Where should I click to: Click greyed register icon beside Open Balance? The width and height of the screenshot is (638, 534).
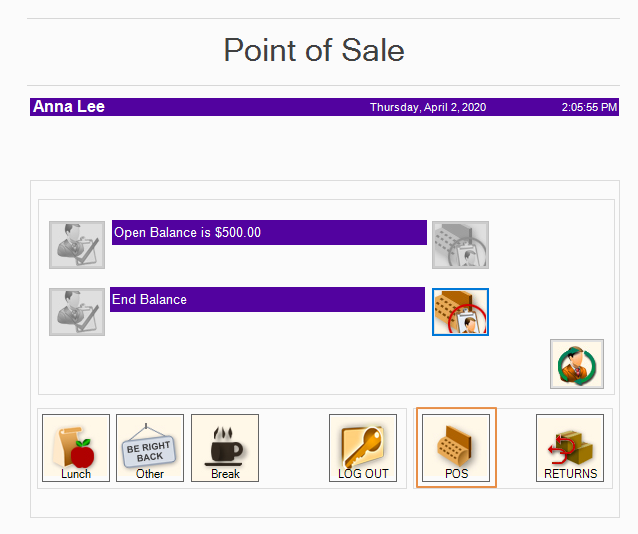pos(460,245)
